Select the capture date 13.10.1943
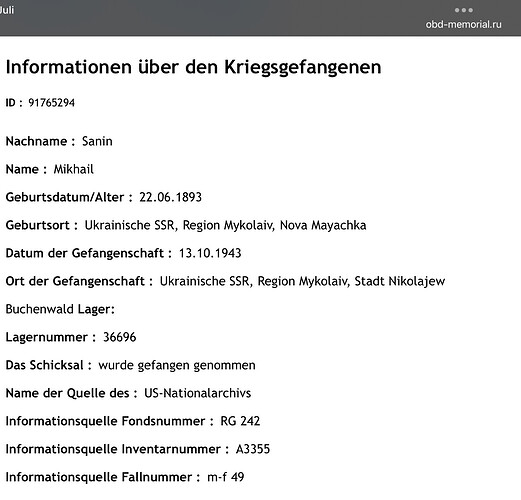 point(210,253)
